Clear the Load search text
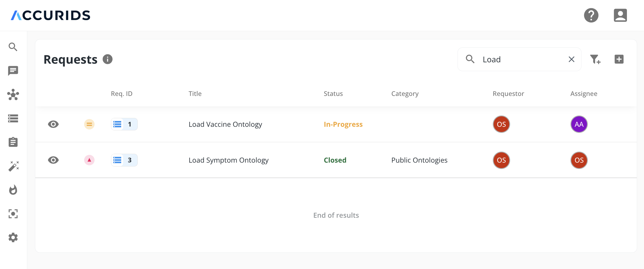The height and width of the screenshot is (269, 644). 572,59
